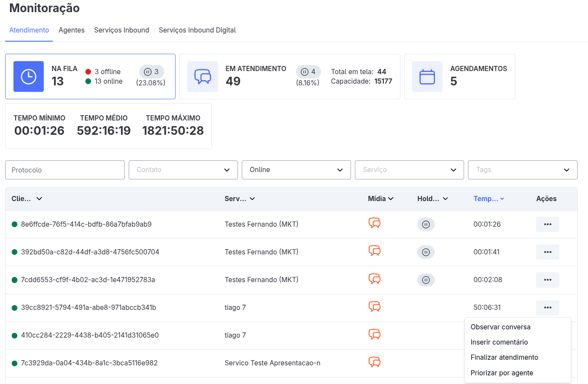Click hold pause icon for client 7cdd6553
This screenshot has height=384, width=588.
[426, 280]
